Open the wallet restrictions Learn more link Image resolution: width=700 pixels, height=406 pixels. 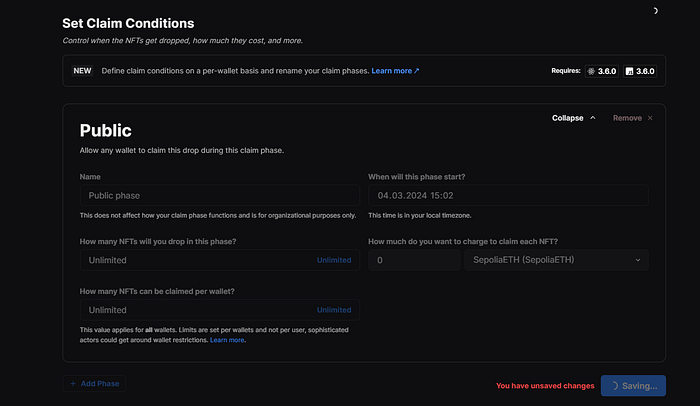click(x=227, y=340)
